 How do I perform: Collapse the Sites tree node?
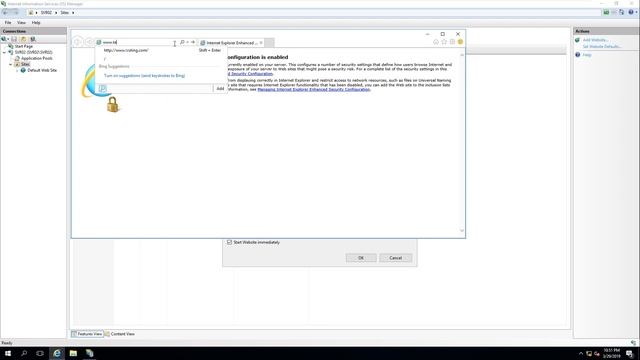pyautogui.click(x=11, y=64)
